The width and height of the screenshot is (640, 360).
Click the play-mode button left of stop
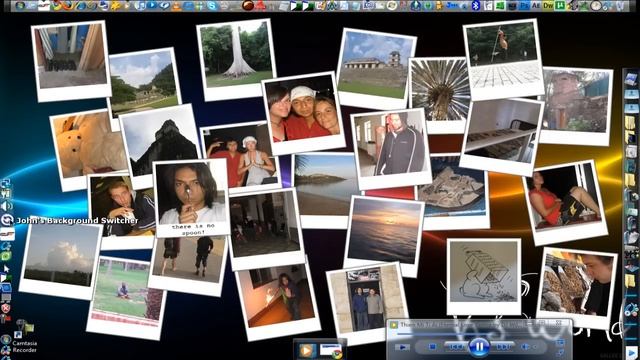point(402,347)
